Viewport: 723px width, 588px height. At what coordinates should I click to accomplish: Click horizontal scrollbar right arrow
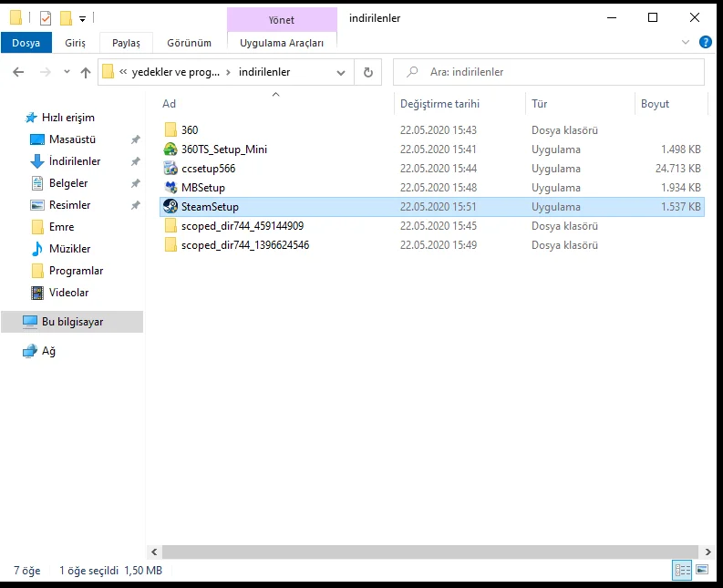708,552
